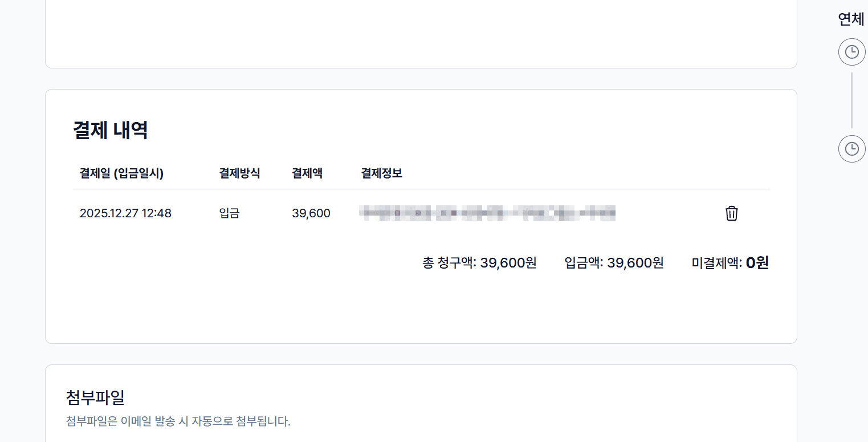Click the 결제액 column header
This screenshot has width=868, height=442.
[x=307, y=173]
